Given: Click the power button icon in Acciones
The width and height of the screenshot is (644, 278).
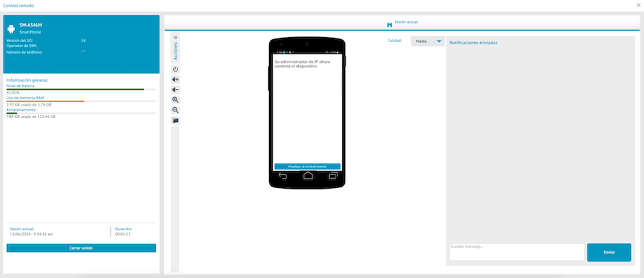Looking at the screenshot, I should pyautogui.click(x=175, y=69).
